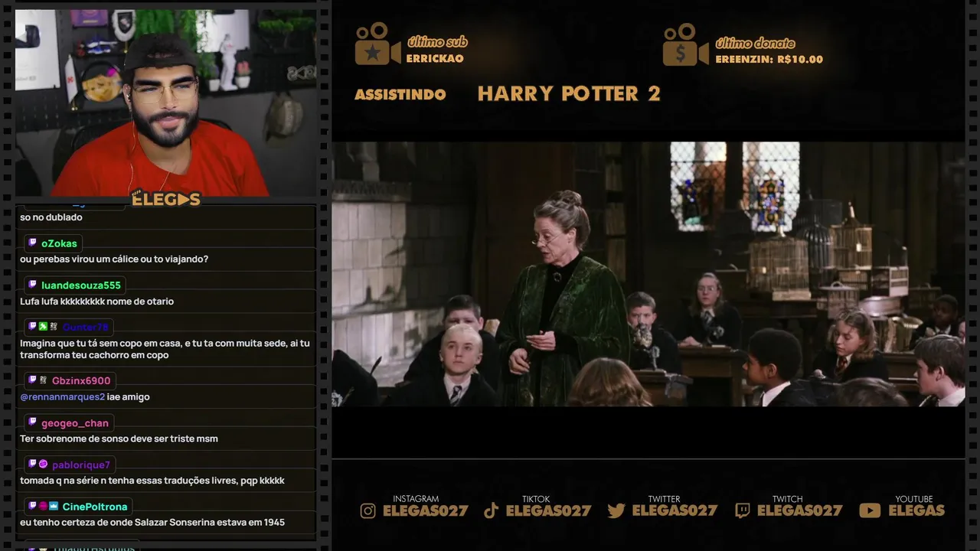Click the latest subscriber name ERRICKAO
This screenshot has width=980, height=551.
(x=435, y=59)
